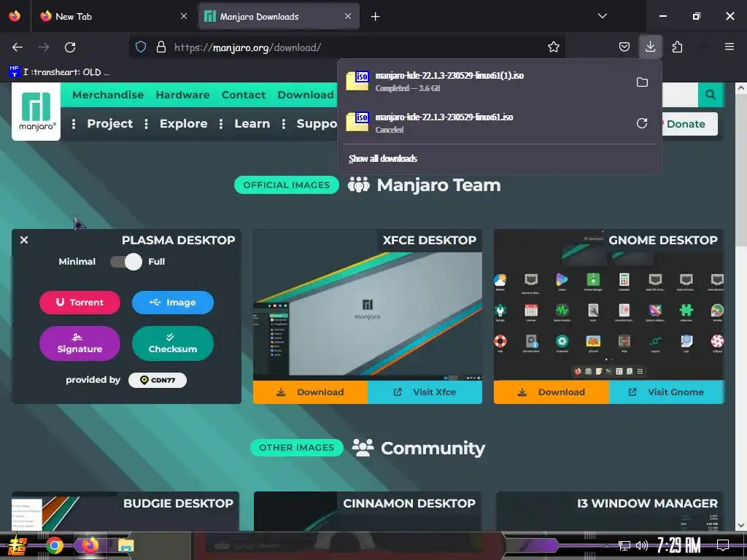Open File Explorer from the taskbar
Screen dimensions: 747x560
pos(125,545)
